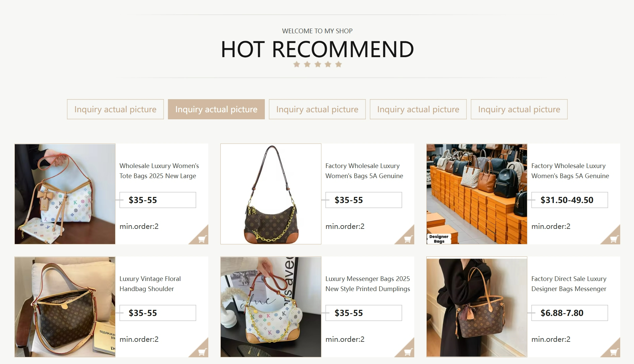Click cart icon on Luxury Messenger Bags 2025 card
Viewport: 634px width, 364px height.
click(408, 352)
